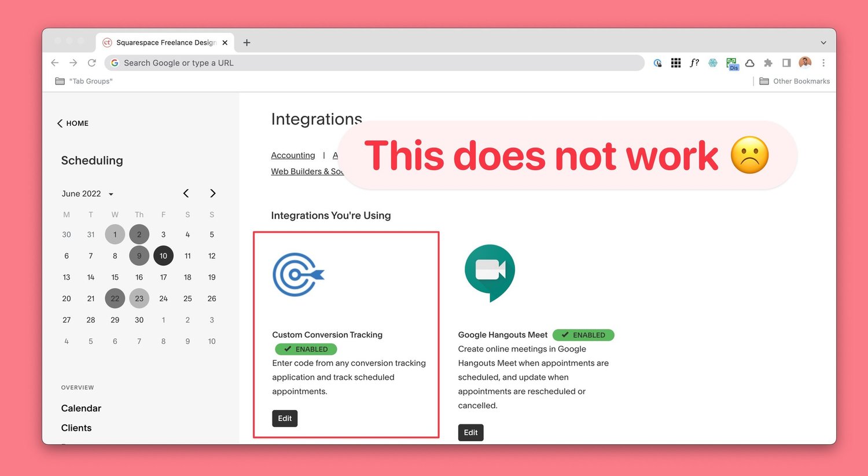Screen dimensions: 868x476
Task: Return via the HOME back link
Action: [73, 123]
